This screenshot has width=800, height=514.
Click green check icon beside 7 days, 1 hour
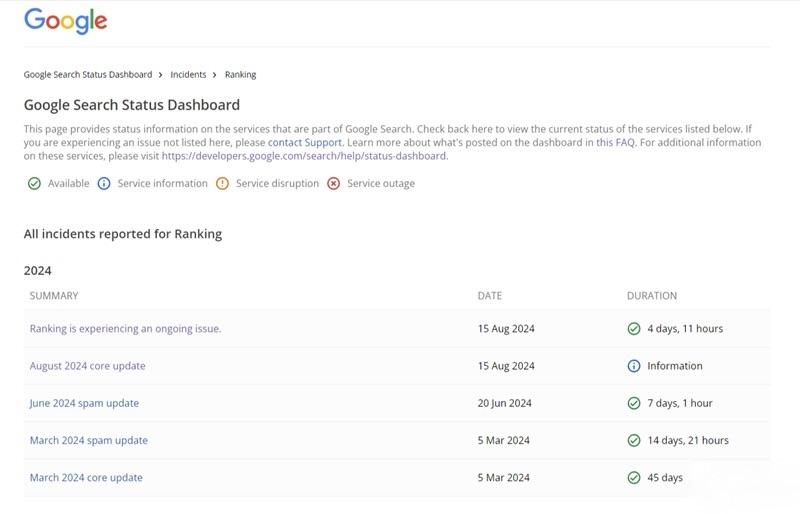[x=634, y=403]
